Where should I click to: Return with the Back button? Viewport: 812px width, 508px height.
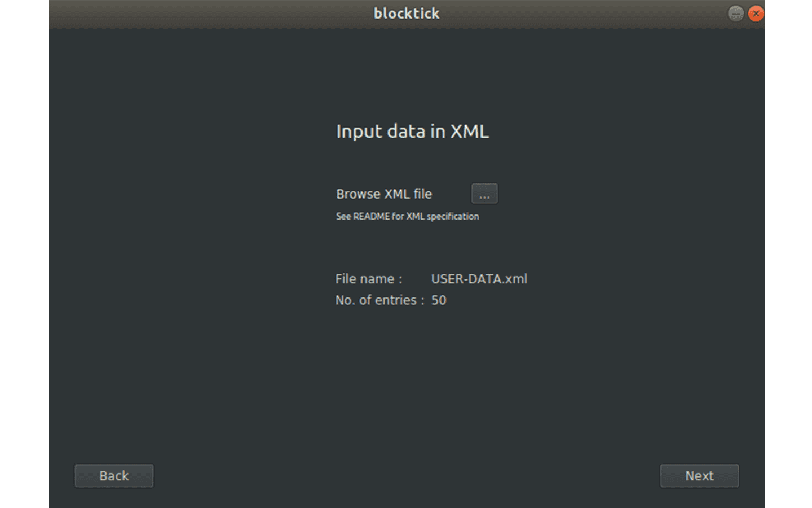click(x=114, y=476)
